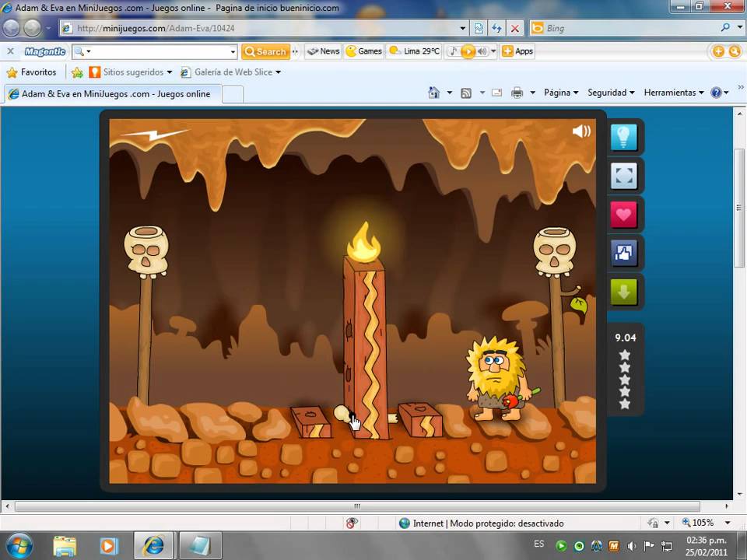The width and height of the screenshot is (747, 560).
Task: Click the system tray volume icon
Action: point(631,546)
